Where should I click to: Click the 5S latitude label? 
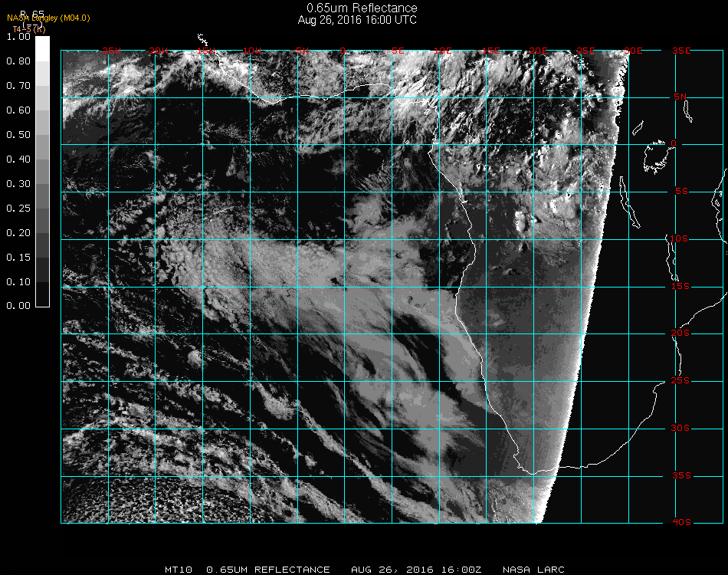681,192
